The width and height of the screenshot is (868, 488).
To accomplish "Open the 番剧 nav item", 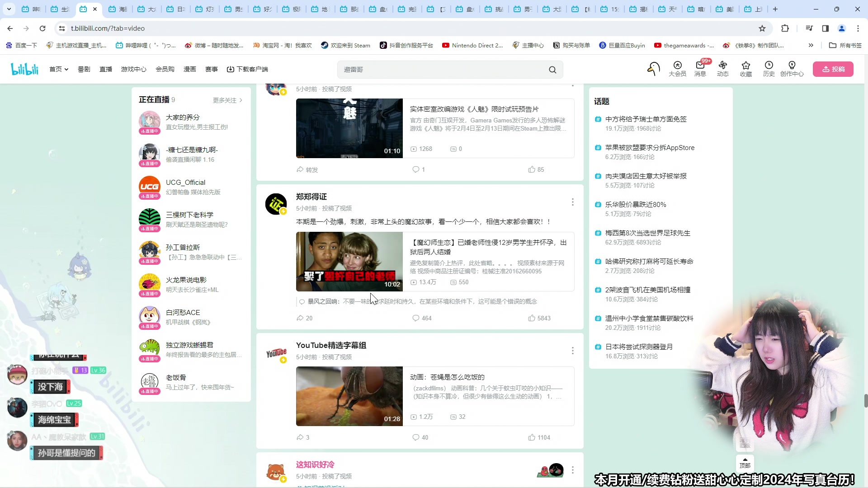I will [84, 69].
